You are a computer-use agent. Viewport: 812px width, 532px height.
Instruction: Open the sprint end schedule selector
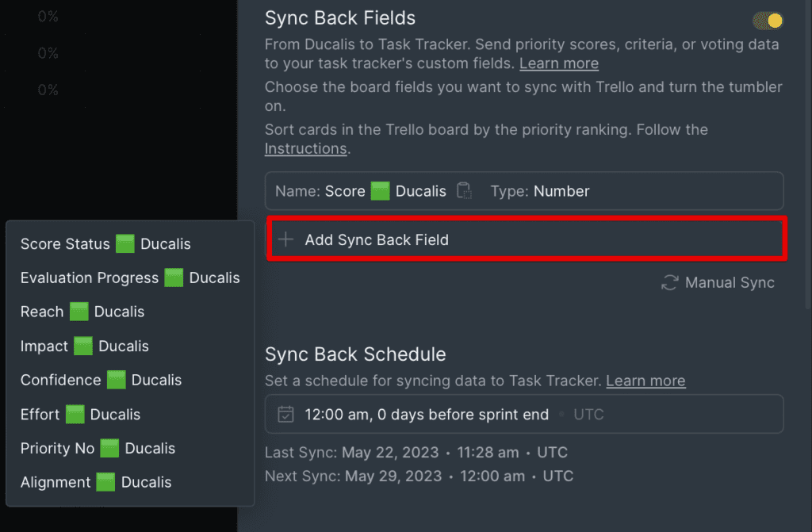(x=524, y=414)
